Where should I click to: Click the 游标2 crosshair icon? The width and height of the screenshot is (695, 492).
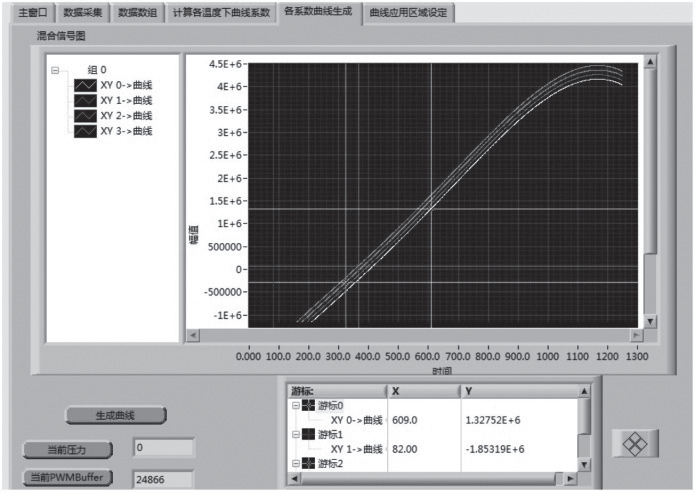(x=308, y=464)
